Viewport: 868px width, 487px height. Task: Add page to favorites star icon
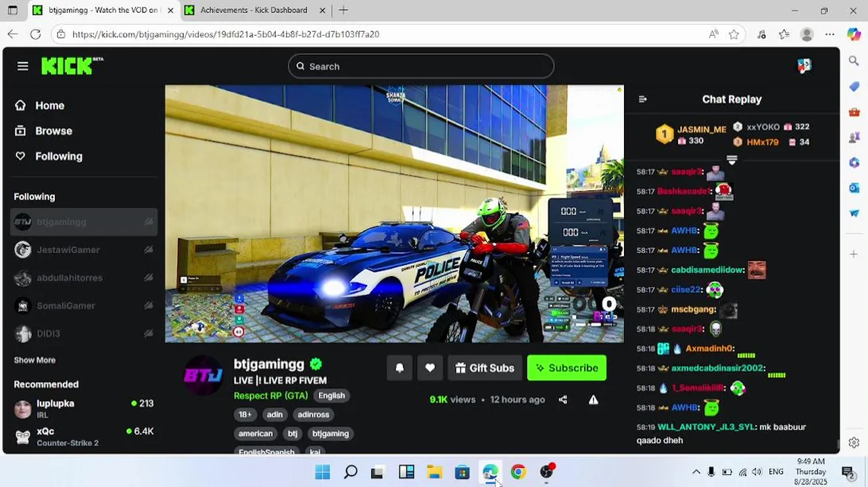click(733, 34)
